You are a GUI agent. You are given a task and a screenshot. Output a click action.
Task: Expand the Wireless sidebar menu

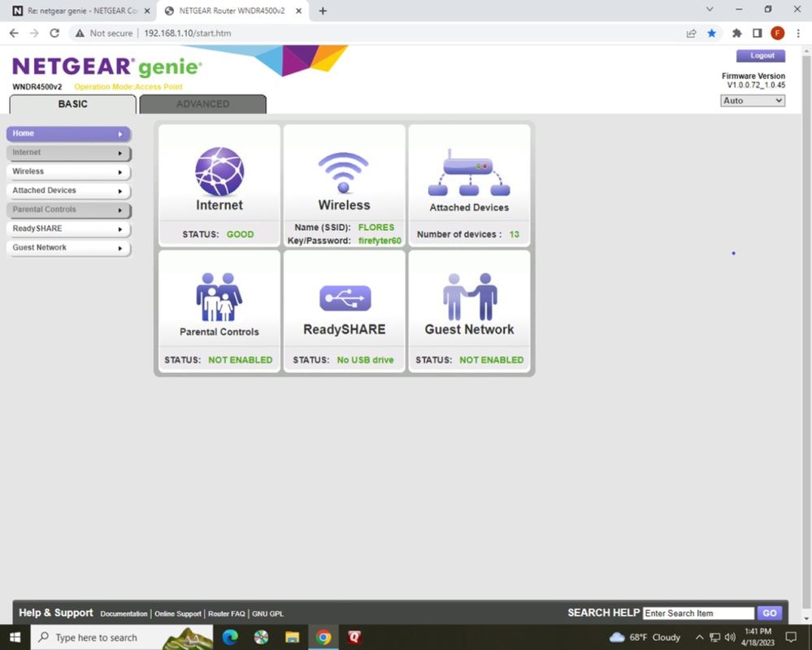(68, 171)
